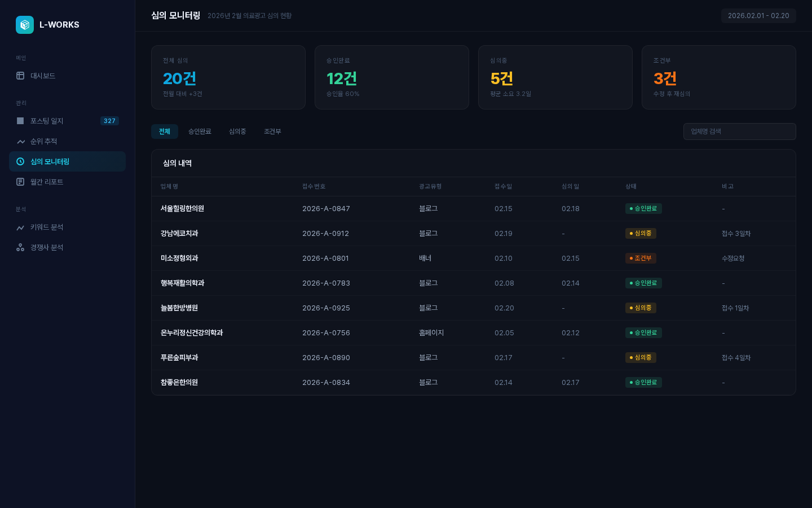This screenshot has width=812, height=508.
Task: Select the 전체 filter tab
Action: tap(165, 132)
